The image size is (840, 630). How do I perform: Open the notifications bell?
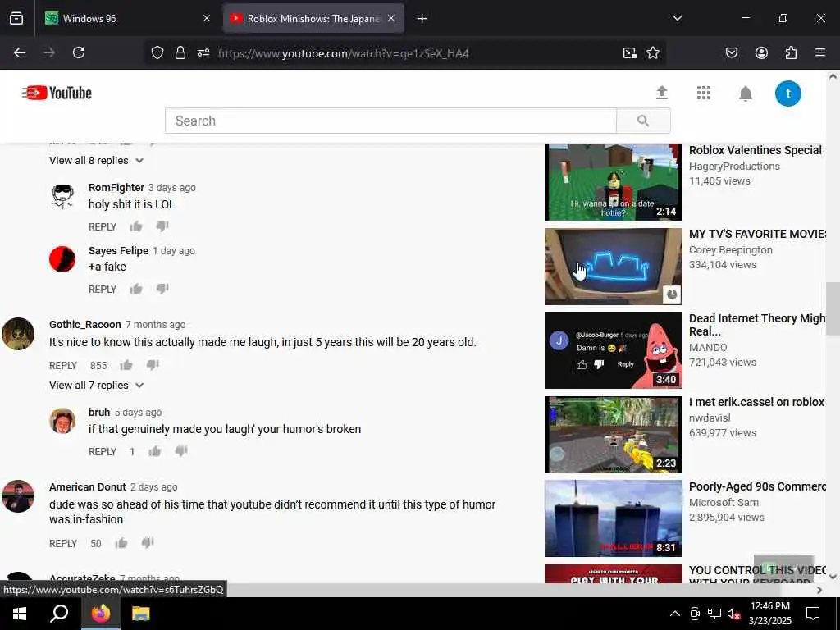coord(745,94)
